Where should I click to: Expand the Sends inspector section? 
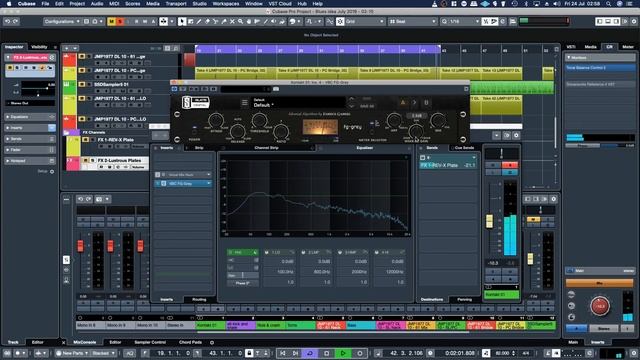pyautogui.click(x=29, y=139)
